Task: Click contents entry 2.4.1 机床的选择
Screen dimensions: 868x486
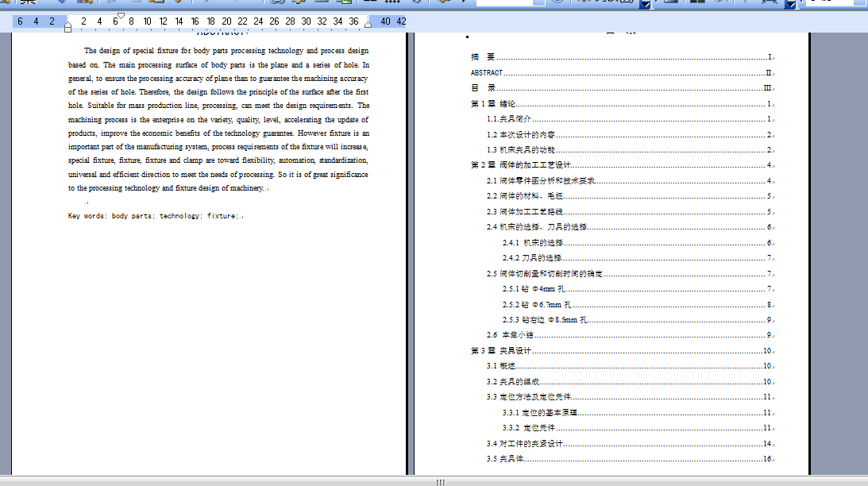Action: point(638,242)
